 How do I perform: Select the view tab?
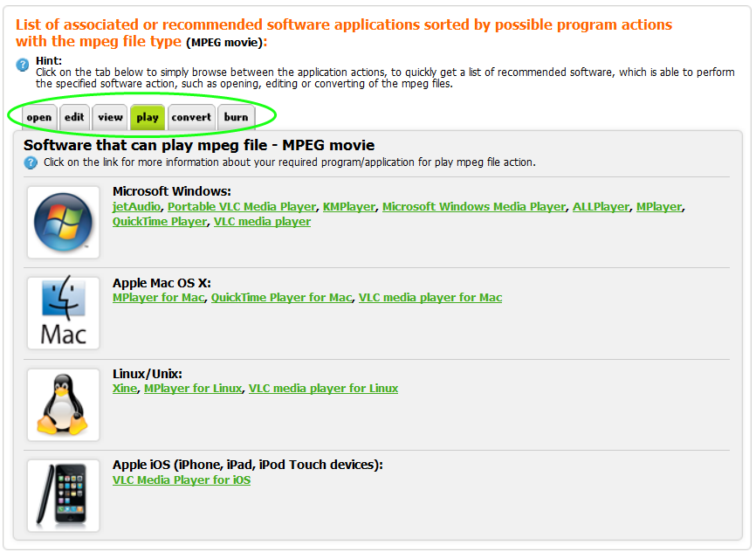(x=110, y=117)
